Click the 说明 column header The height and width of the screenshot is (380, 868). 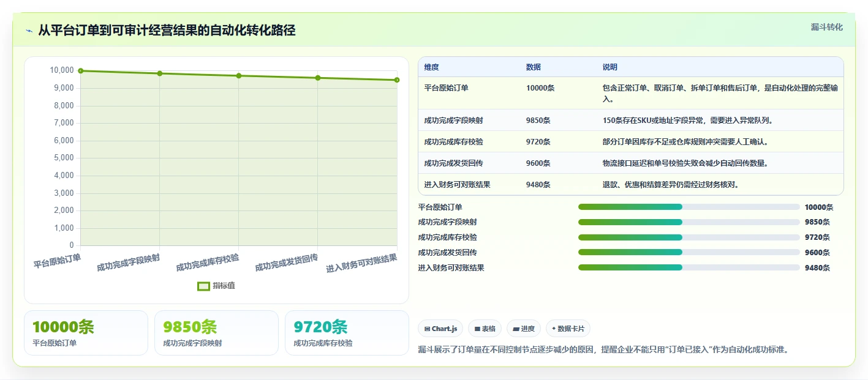610,67
